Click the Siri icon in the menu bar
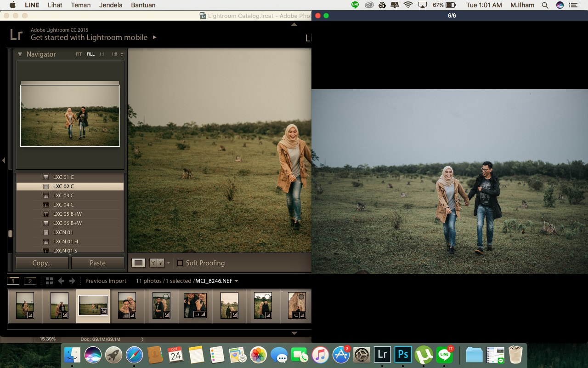Viewport: 588px width, 368px height. [x=560, y=5]
